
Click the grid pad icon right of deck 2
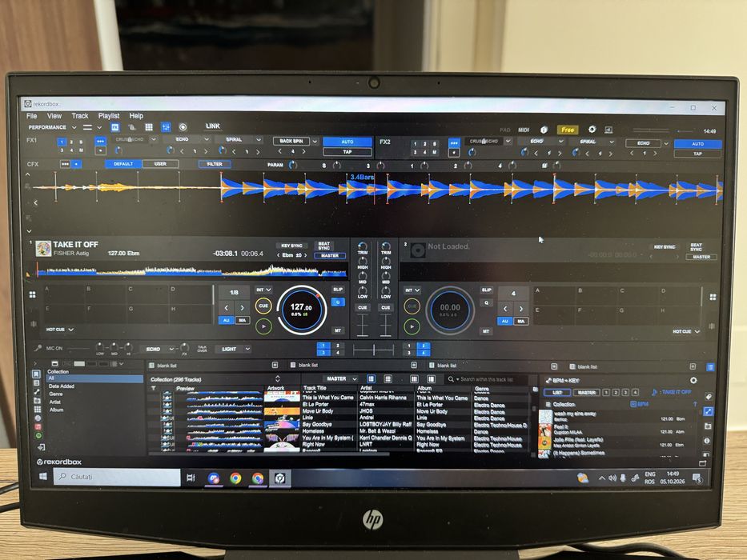pyautogui.click(x=713, y=297)
